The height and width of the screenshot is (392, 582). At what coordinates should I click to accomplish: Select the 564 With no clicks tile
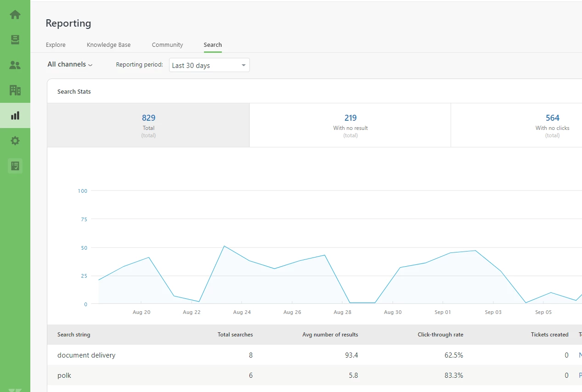[x=516, y=125]
